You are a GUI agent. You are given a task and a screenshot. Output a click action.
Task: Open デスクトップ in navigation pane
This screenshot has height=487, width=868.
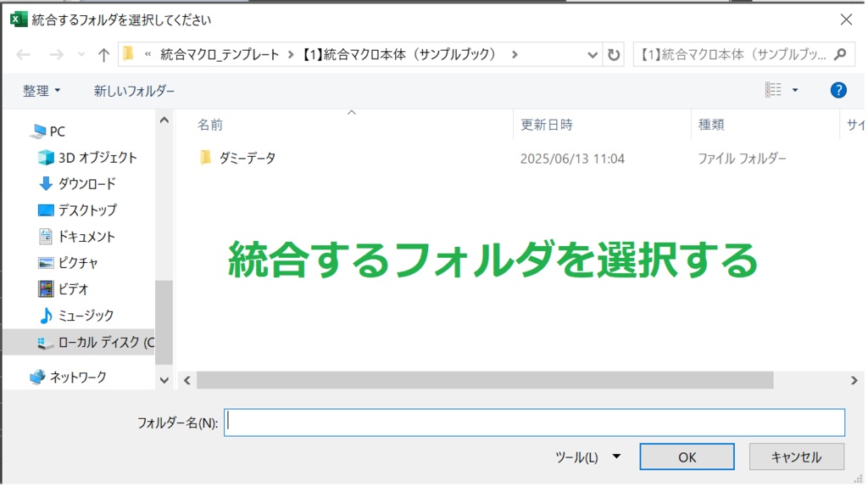pyautogui.click(x=77, y=210)
